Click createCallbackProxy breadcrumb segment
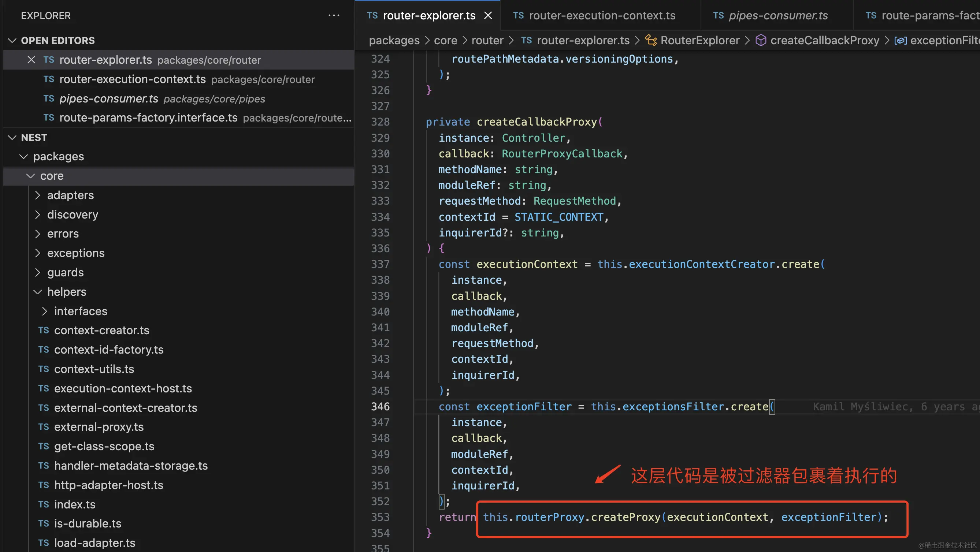The height and width of the screenshot is (552, 980). (825, 40)
